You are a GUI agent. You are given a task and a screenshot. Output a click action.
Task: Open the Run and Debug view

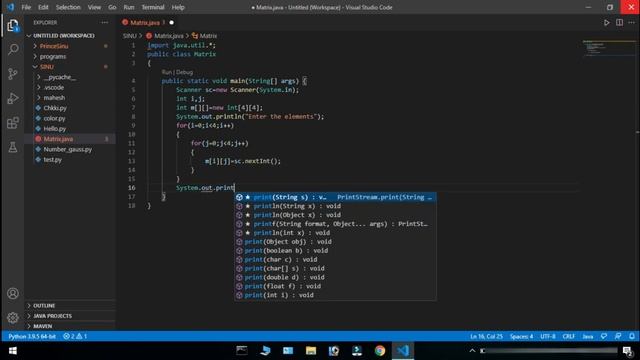pos(13,98)
